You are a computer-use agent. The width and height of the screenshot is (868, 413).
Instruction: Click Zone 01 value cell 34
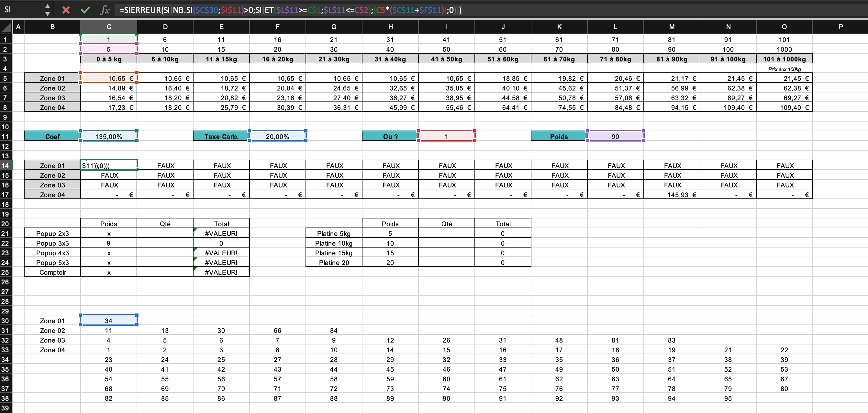(x=108, y=321)
